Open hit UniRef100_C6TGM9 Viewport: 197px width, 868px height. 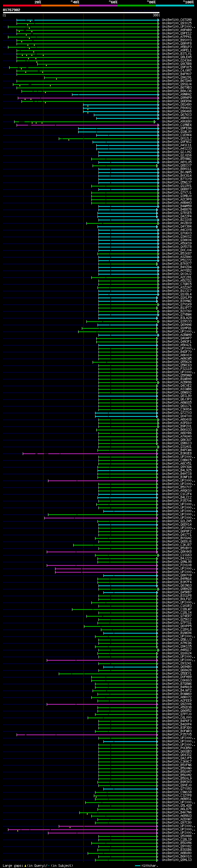coord(177,20)
